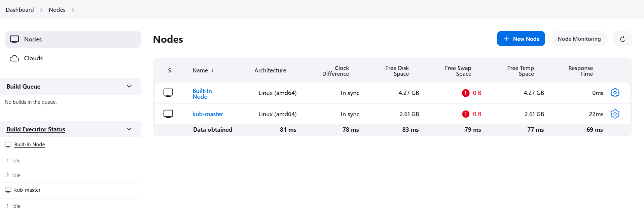This screenshot has height=221, width=644.
Task: Click chevron after Dashboard breadcrumb
Action: 41,10
